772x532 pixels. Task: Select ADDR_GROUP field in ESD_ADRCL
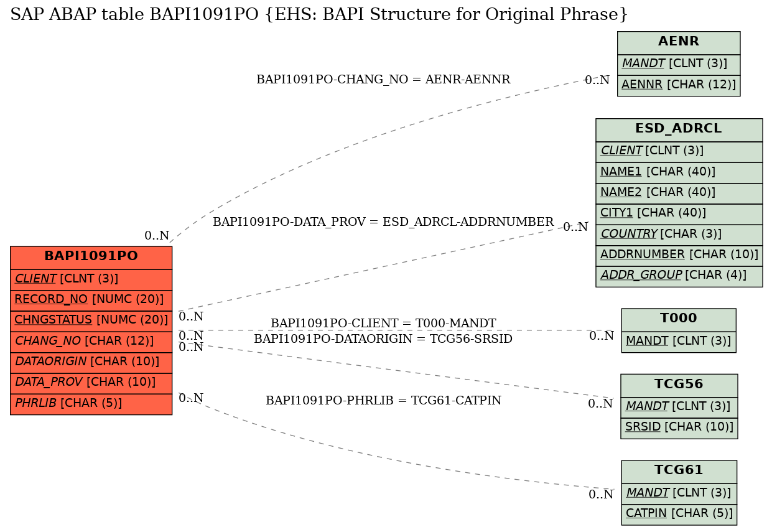coord(679,276)
